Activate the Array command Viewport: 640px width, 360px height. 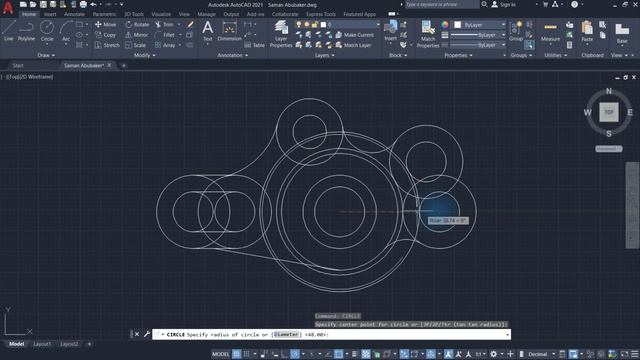point(165,45)
